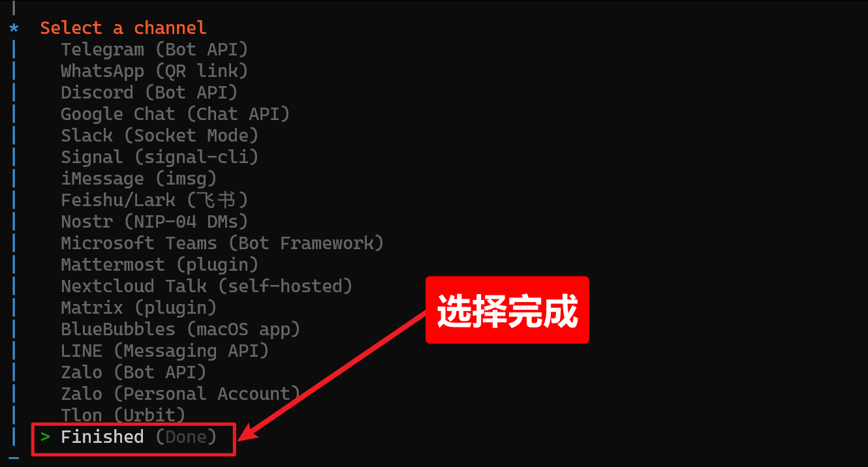The image size is (868, 467).
Task: Select Matrix (plugin) entry
Action: click(139, 308)
